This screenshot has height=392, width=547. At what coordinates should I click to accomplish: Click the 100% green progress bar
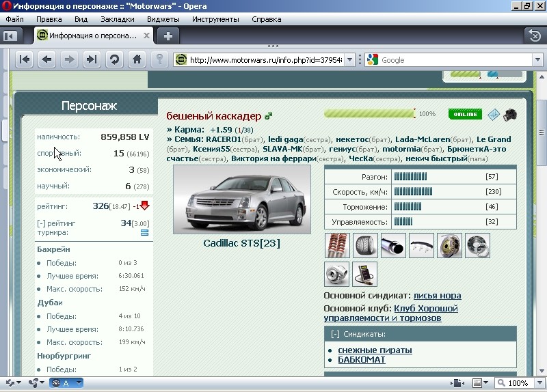click(369, 113)
